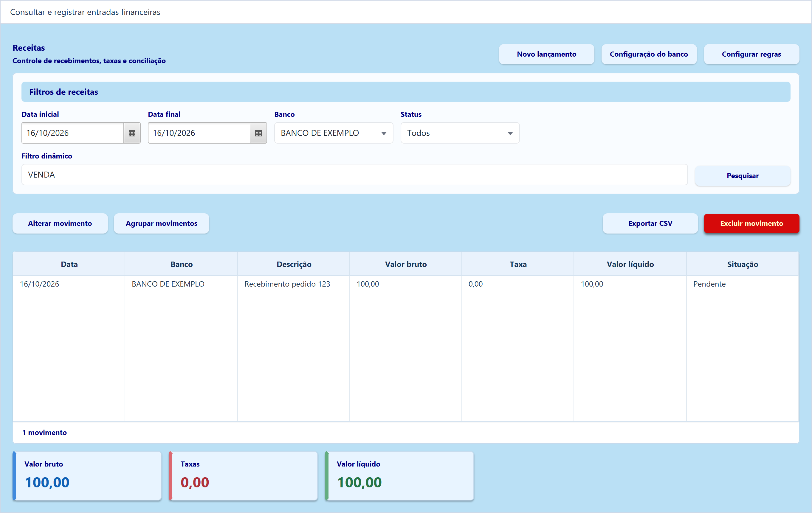Sort by the Descrição column header
The height and width of the screenshot is (513, 812).
(294, 264)
